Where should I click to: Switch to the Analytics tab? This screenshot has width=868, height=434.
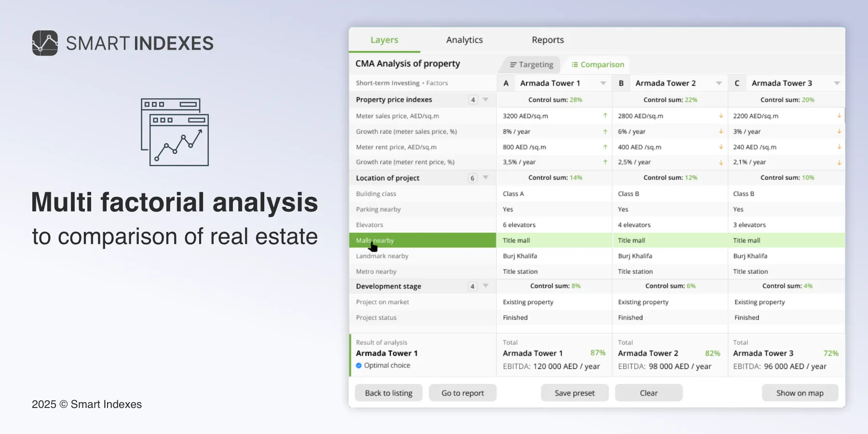464,40
